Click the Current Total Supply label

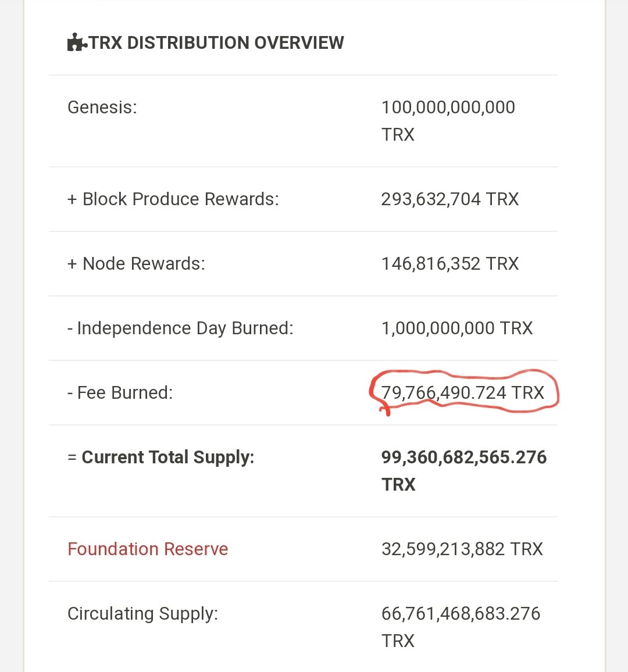pos(161,457)
